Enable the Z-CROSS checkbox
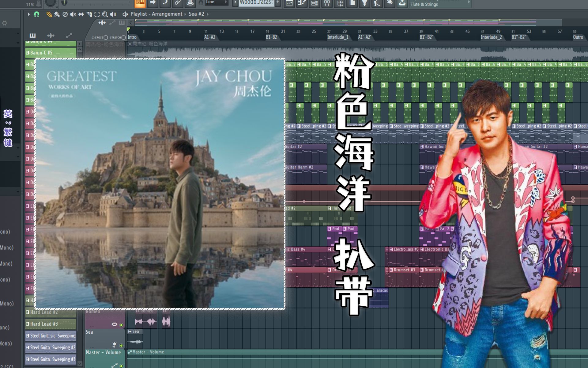 [106, 37]
